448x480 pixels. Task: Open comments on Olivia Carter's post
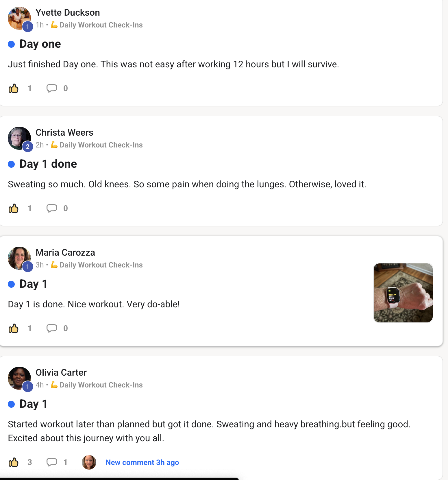[x=52, y=462]
